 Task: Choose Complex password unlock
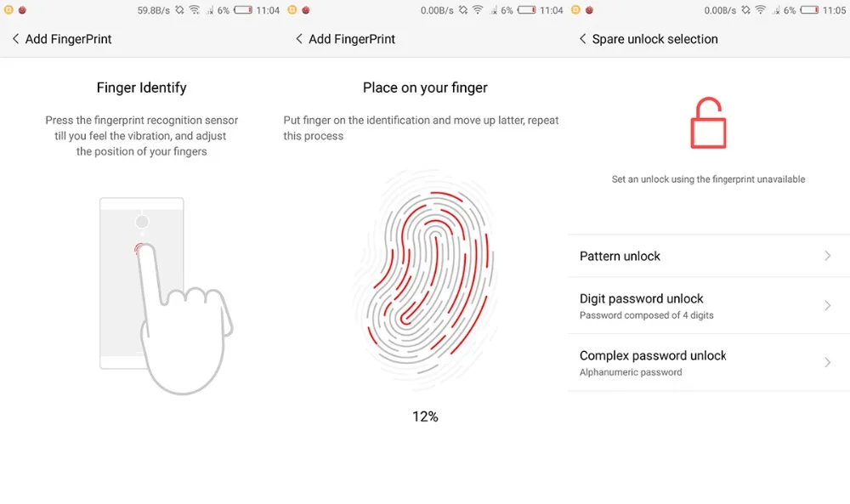[709, 362]
